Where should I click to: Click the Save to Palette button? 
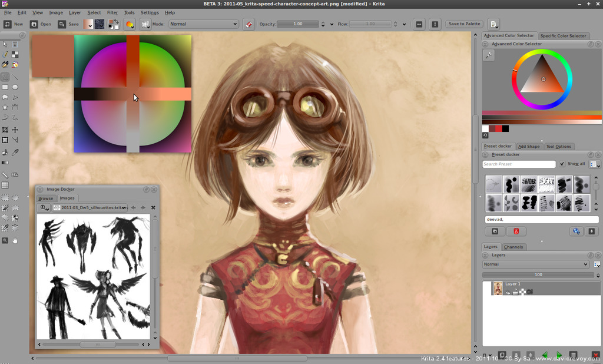(464, 24)
